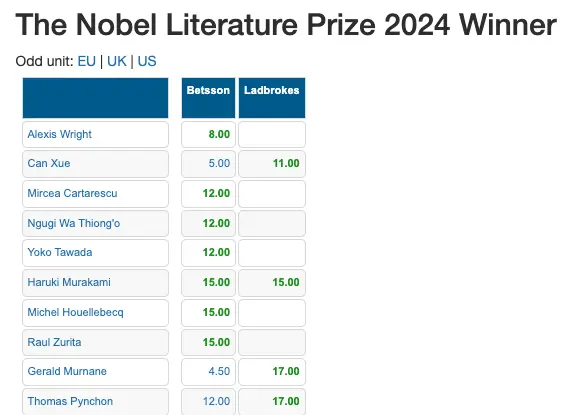This screenshot has height=415, width=572.
Task: Open Thomas Pynchon candidate link
Action: pyautogui.click(x=70, y=401)
